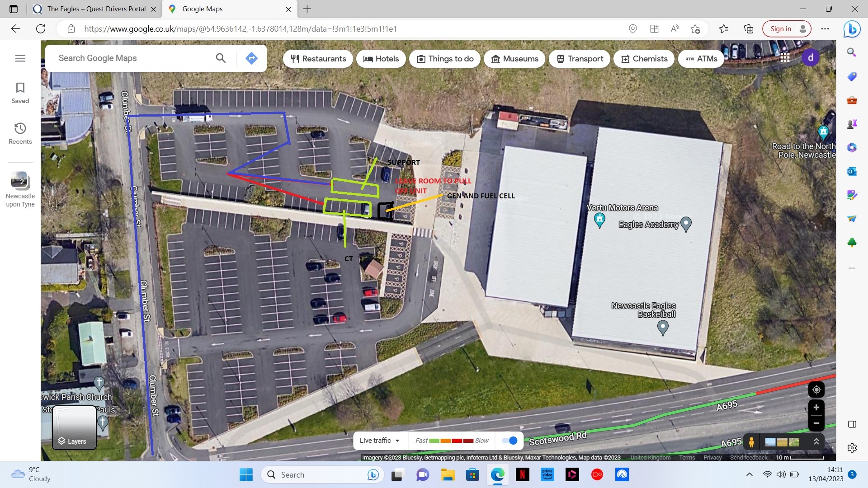Open directions from the search box
This screenshot has width=868, height=488.
click(251, 58)
